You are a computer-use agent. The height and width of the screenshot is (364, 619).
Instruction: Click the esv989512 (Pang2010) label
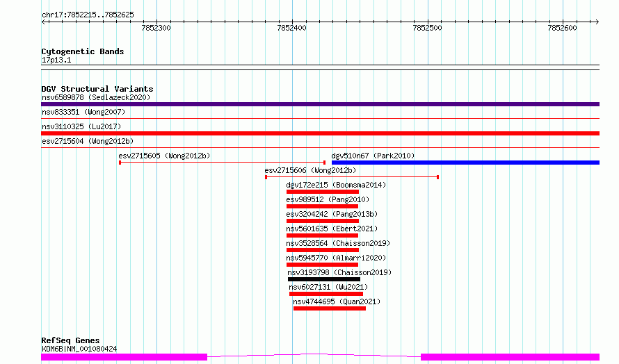pyautogui.click(x=328, y=199)
